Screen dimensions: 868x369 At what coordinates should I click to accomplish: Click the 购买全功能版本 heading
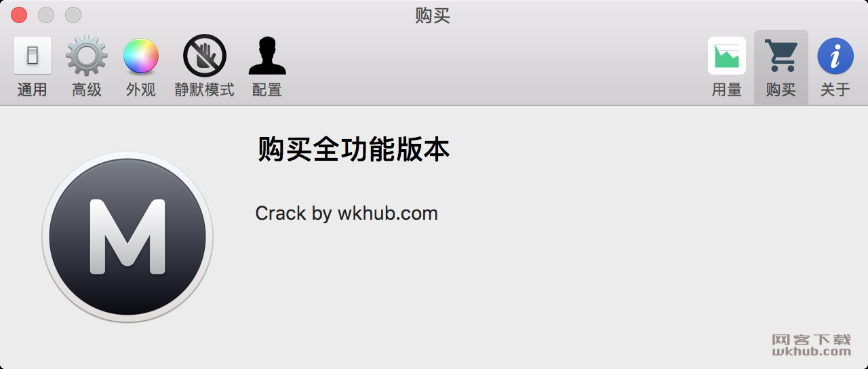pos(354,149)
